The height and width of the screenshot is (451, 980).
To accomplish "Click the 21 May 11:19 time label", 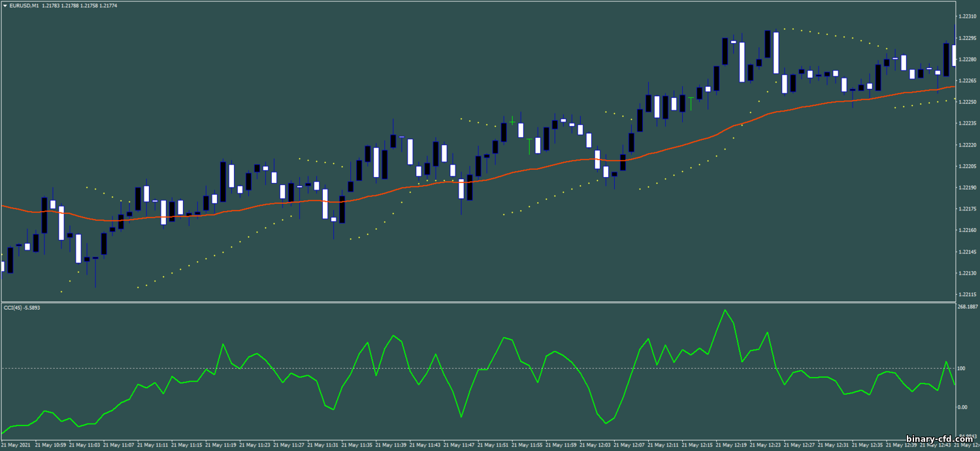I will [221, 445].
